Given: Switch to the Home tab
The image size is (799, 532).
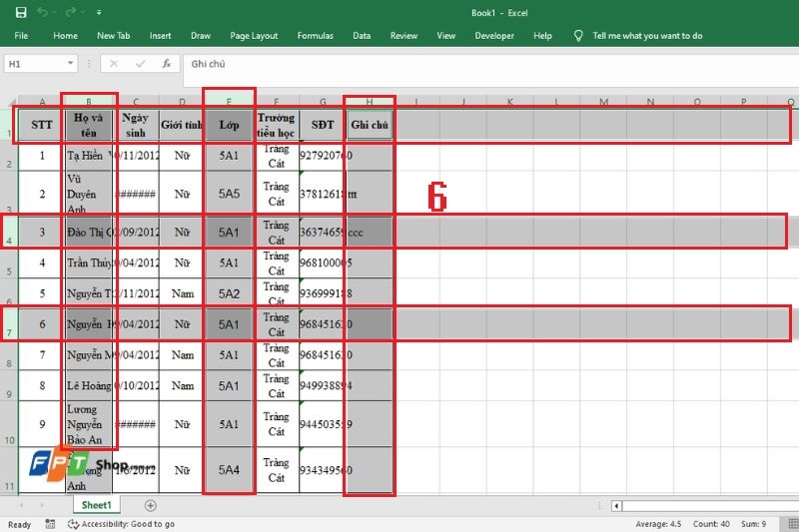Looking at the screenshot, I should pyautogui.click(x=65, y=36).
